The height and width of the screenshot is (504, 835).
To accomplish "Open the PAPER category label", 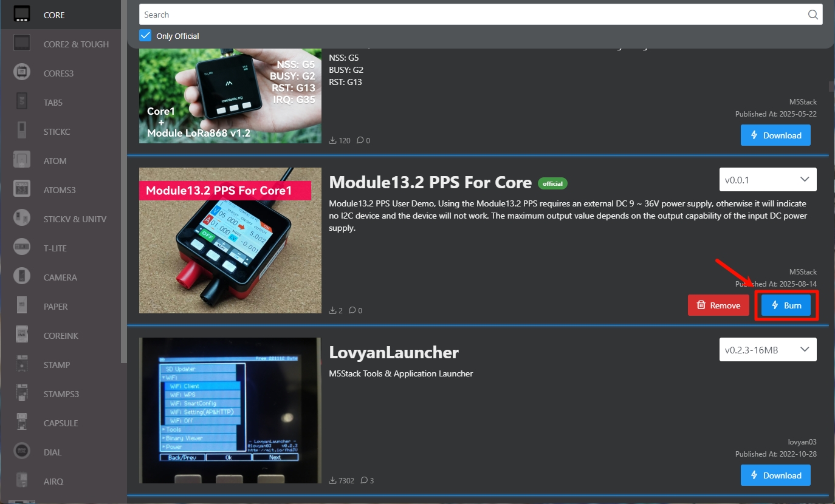I will [56, 307].
